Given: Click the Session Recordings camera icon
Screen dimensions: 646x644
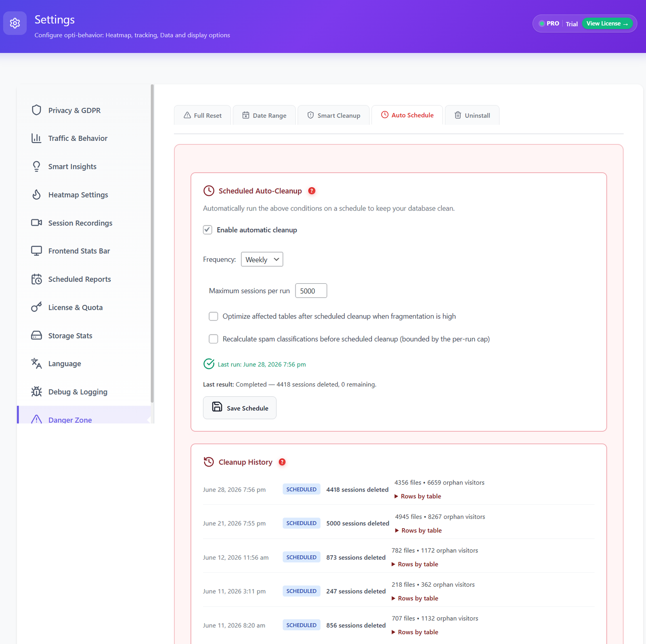Looking at the screenshot, I should [x=36, y=223].
